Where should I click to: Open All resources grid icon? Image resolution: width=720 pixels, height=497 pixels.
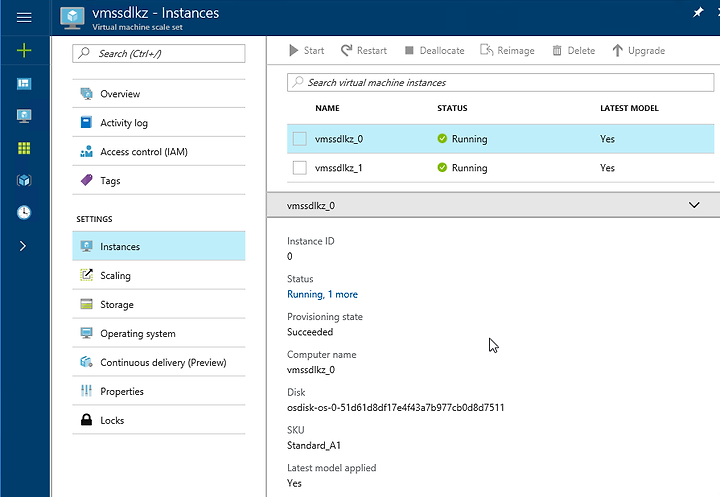(x=24, y=148)
